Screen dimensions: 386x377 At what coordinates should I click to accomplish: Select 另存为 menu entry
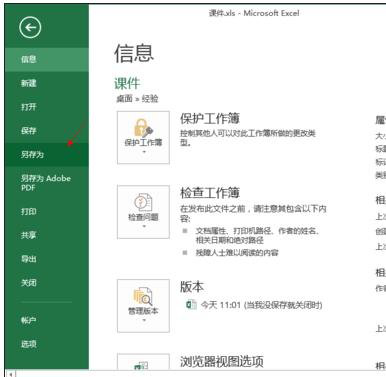[x=47, y=154]
